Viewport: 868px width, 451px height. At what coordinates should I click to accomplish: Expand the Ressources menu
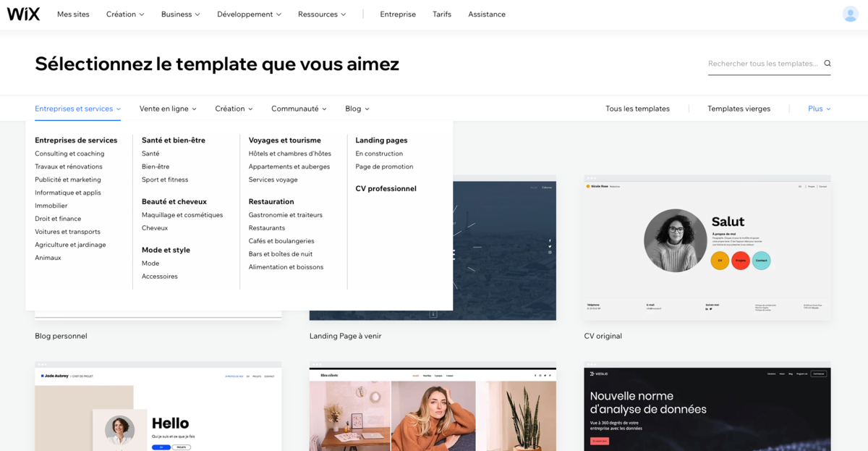click(322, 14)
